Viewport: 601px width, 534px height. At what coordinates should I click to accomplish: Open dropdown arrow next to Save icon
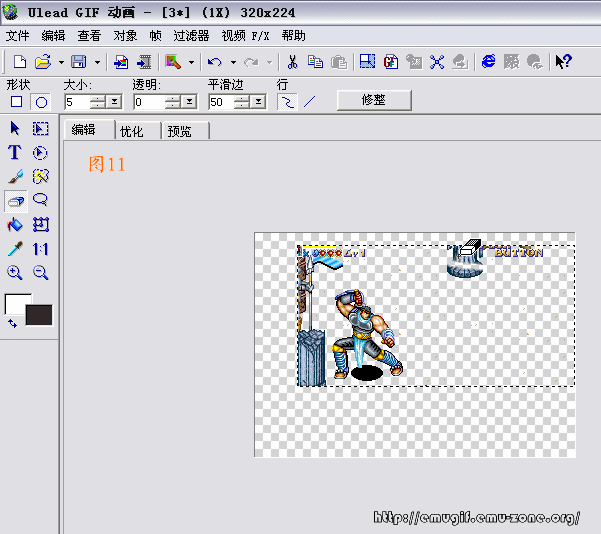pos(97,62)
